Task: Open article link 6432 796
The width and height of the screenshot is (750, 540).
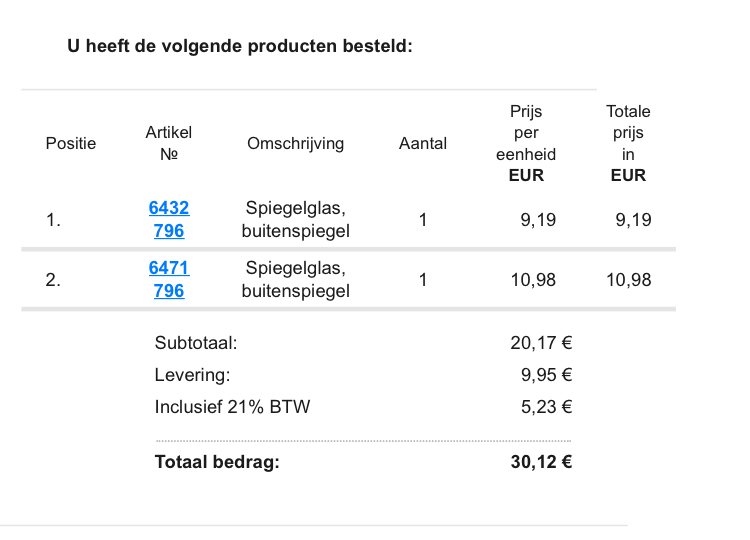Action: tap(169, 219)
